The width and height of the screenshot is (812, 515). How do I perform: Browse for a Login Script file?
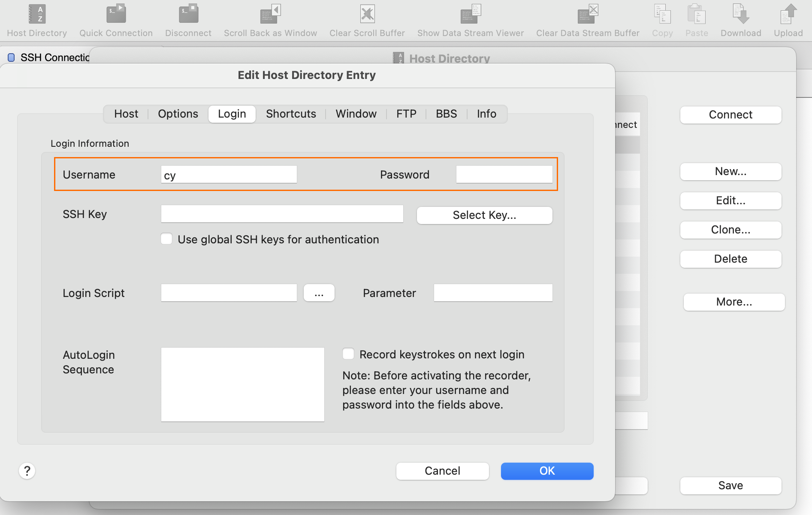pos(319,293)
